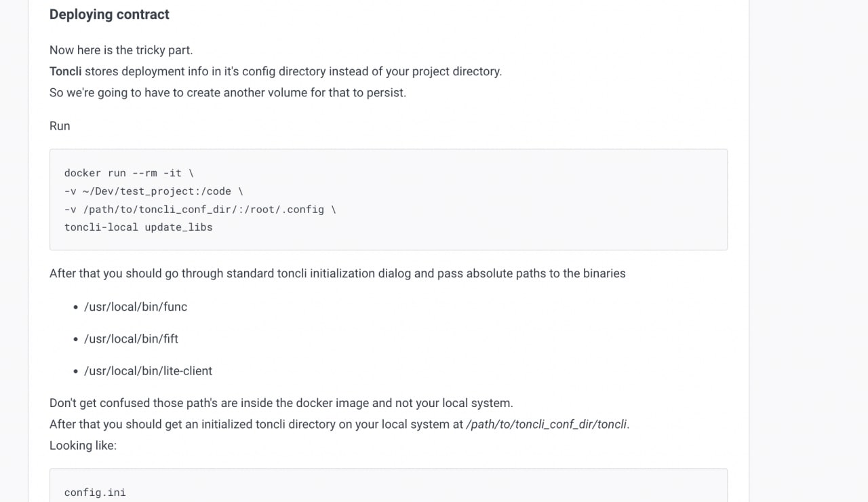Image resolution: width=868 pixels, height=502 pixels.
Task: Click the "/root/.config" volume mapping line
Action: 200,210
